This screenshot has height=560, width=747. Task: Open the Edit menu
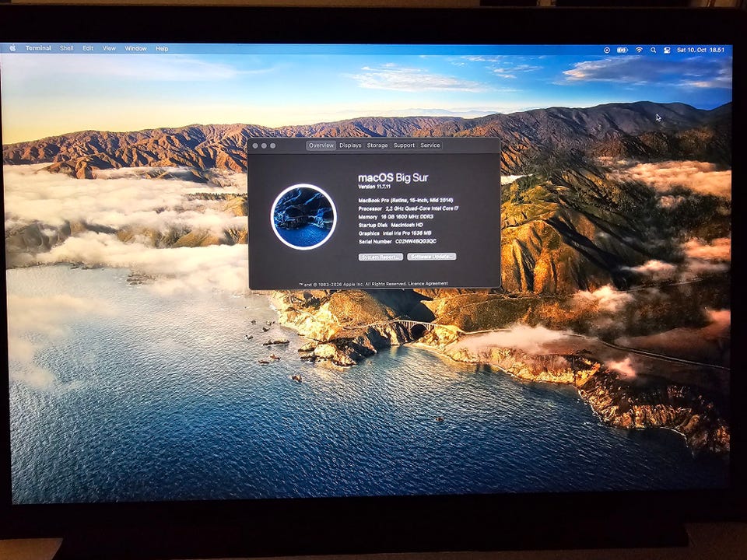tap(88, 48)
